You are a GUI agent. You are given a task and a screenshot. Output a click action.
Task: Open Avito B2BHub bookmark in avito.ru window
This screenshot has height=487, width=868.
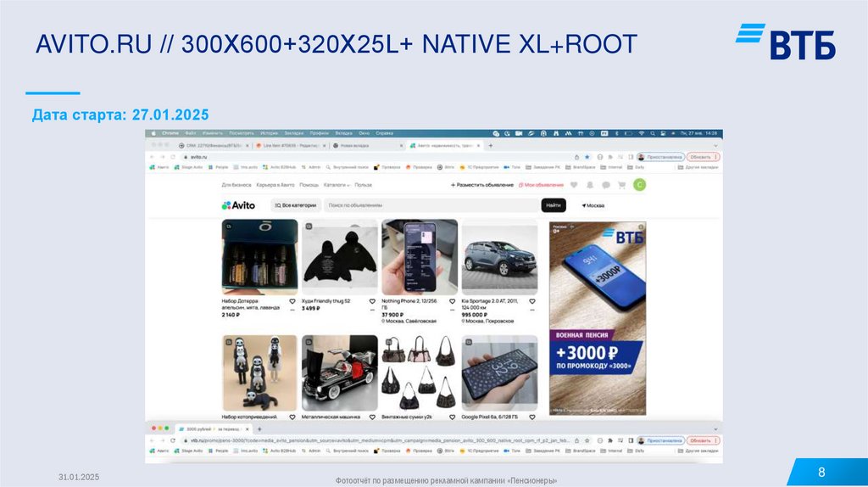point(280,167)
